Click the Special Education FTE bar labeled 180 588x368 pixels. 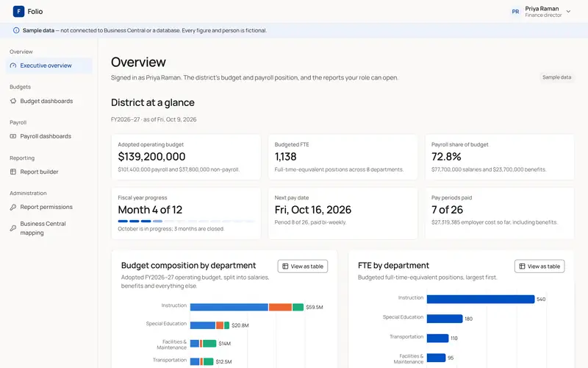click(x=445, y=319)
